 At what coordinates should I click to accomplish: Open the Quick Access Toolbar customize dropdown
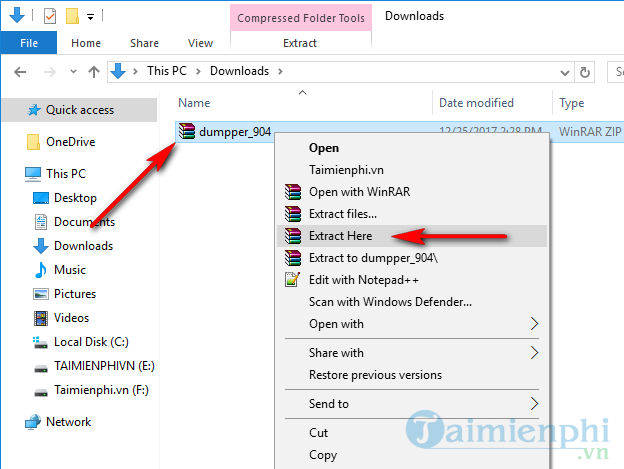coord(91,17)
